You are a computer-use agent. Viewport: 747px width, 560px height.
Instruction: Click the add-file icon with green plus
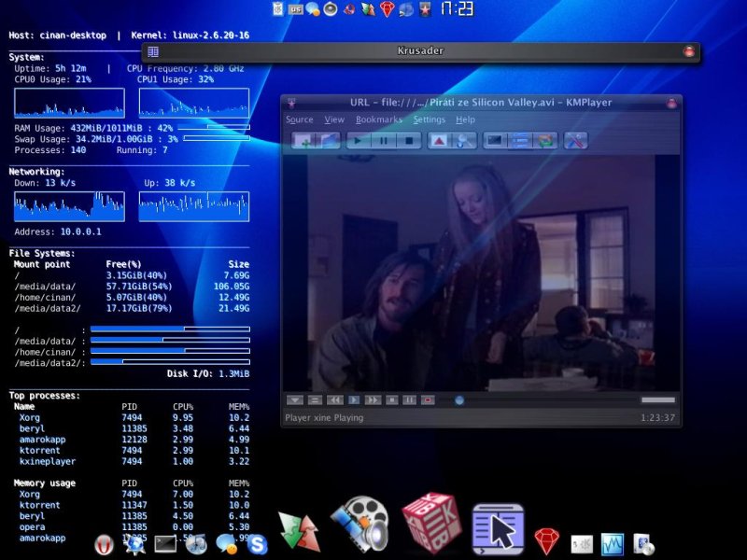(304, 141)
